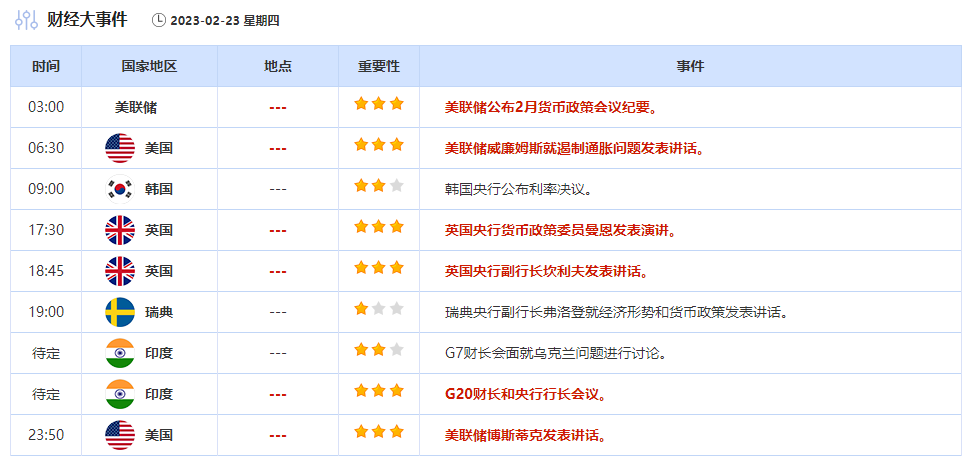The width and height of the screenshot is (969, 461).
Task: Open event G7财长会面就乌克兰问题进行讨论
Action: pyautogui.click(x=556, y=353)
